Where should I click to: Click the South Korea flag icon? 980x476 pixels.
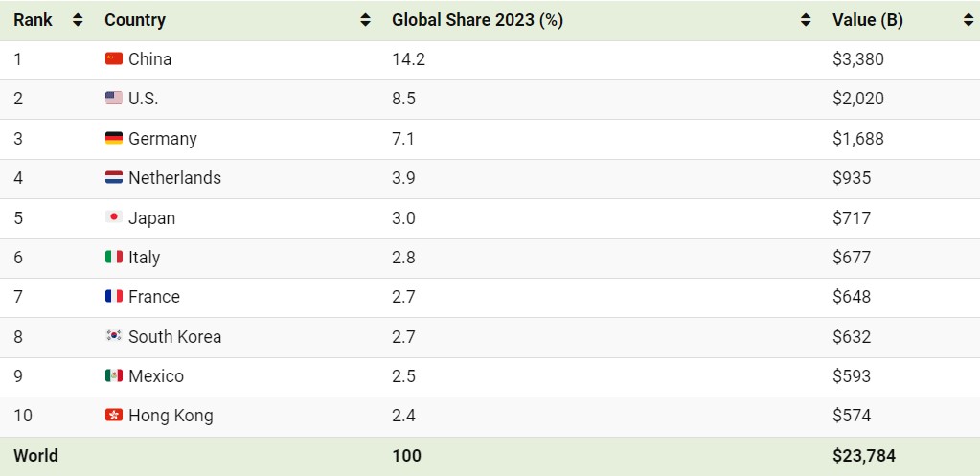point(114,336)
